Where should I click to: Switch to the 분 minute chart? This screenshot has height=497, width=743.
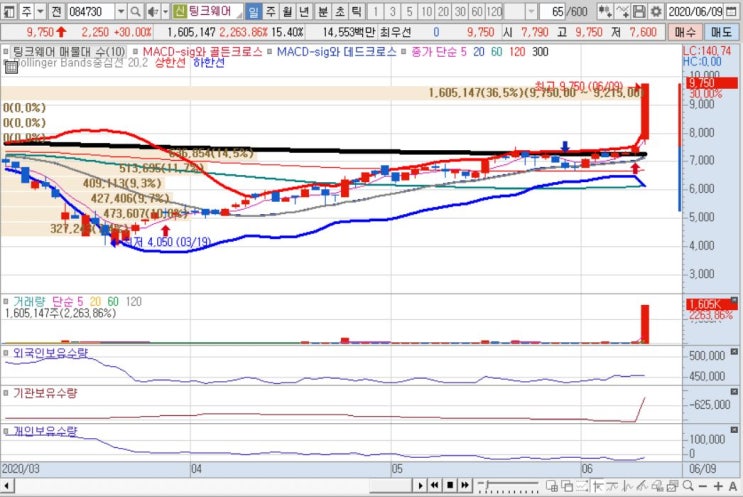(x=323, y=11)
